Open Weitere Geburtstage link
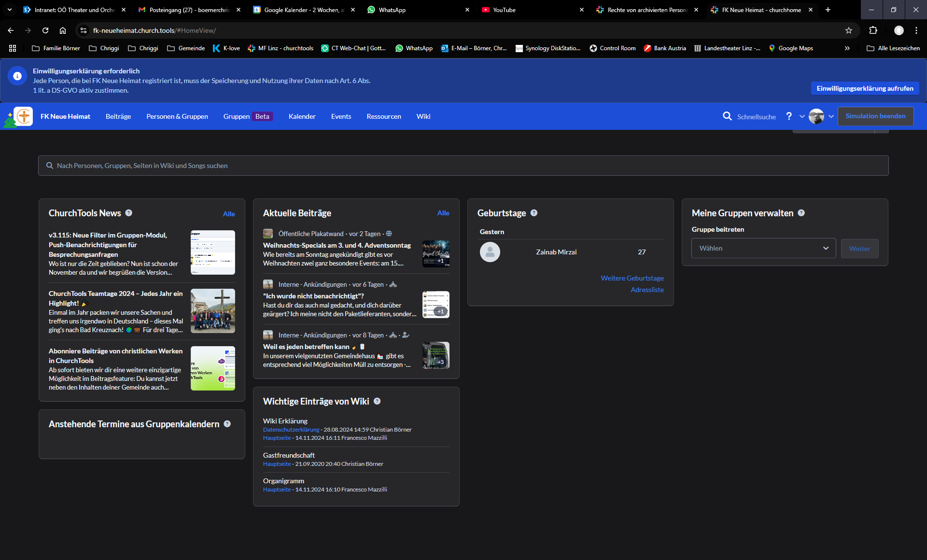This screenshot has width=927, height=560. coord(632,278)
